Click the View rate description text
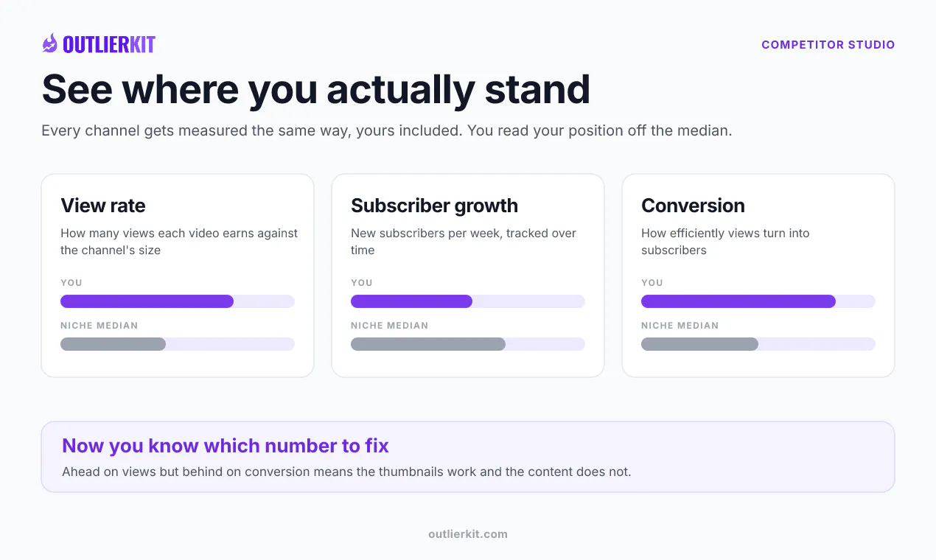Screen dimensions: 936x560 [x=179, y=242]
